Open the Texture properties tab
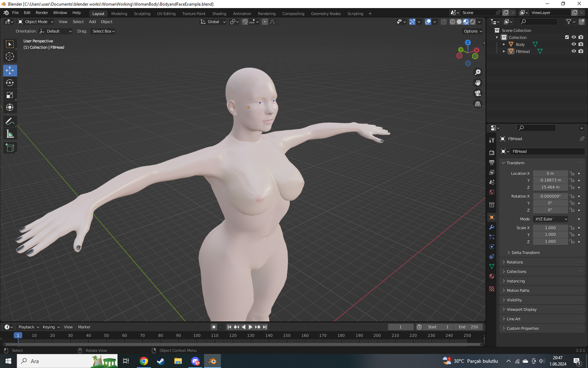This screenshot has width=588, height=368. tap(492, 289)
